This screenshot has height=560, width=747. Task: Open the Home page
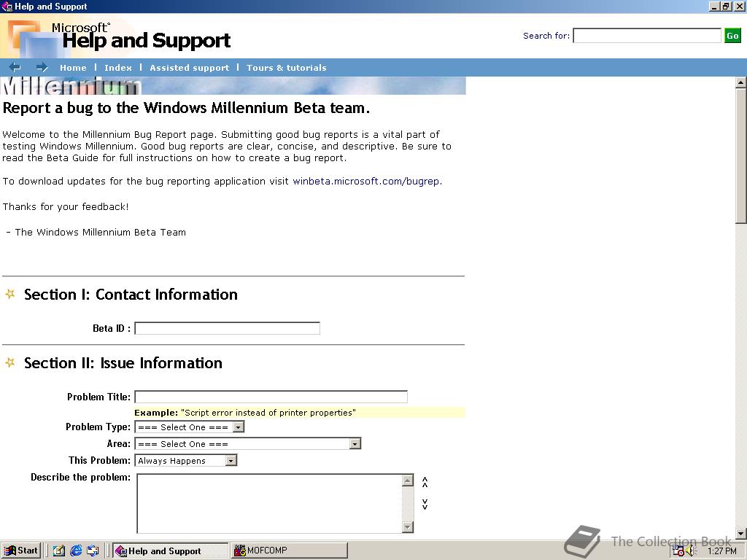pyautogui.click(x=73, y=68)
